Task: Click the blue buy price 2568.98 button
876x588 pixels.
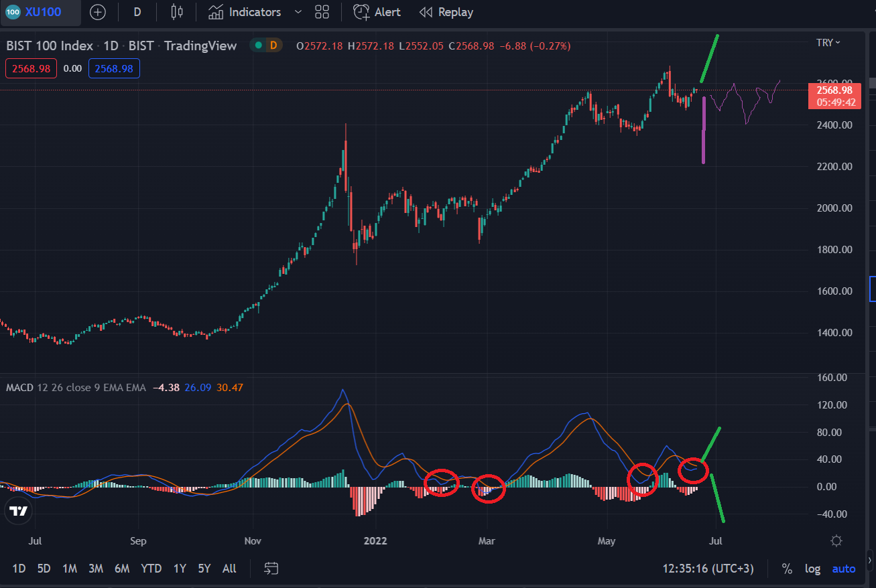Action: 114,68
